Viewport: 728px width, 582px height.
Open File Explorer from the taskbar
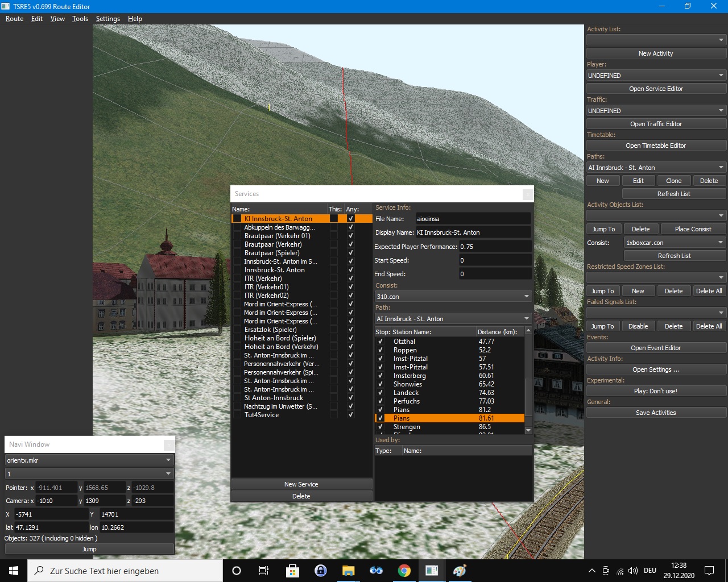click(x=348, y=571)
